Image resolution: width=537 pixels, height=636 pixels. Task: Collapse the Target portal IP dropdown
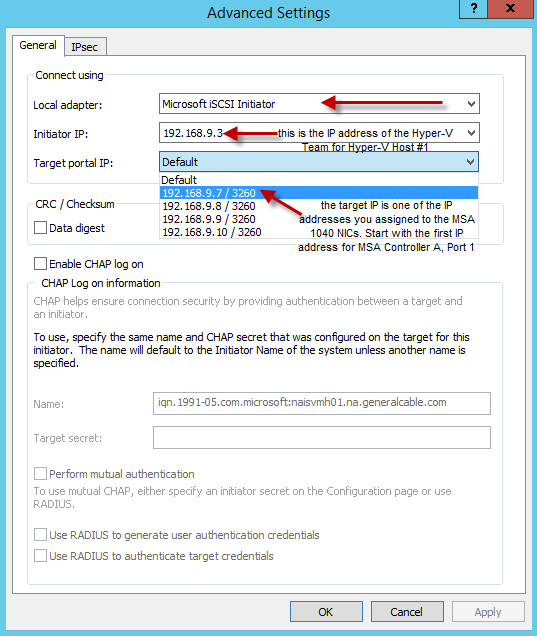[470, 162]
